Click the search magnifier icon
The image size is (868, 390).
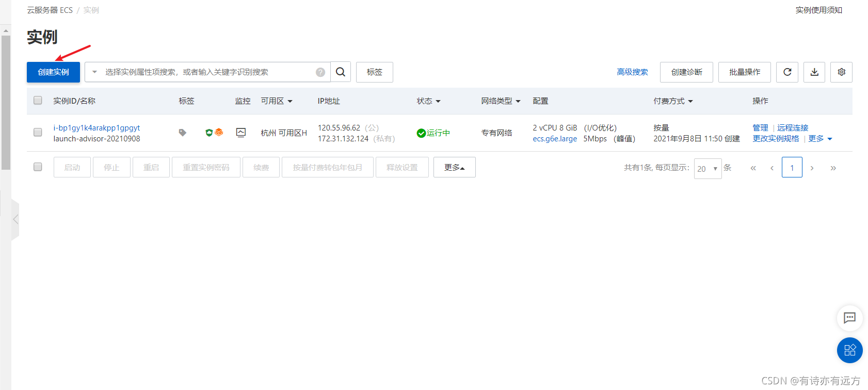[341, 72]
